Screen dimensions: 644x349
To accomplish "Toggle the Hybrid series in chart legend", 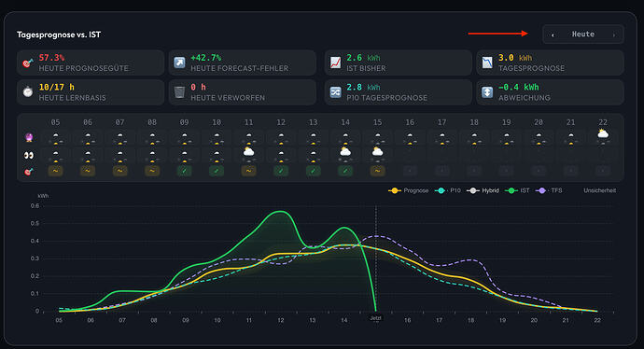I will point(483,190).
